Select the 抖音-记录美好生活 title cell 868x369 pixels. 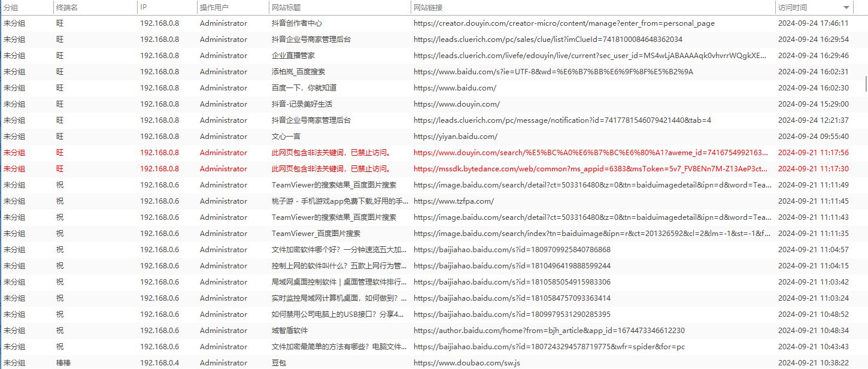coord(302,104)
